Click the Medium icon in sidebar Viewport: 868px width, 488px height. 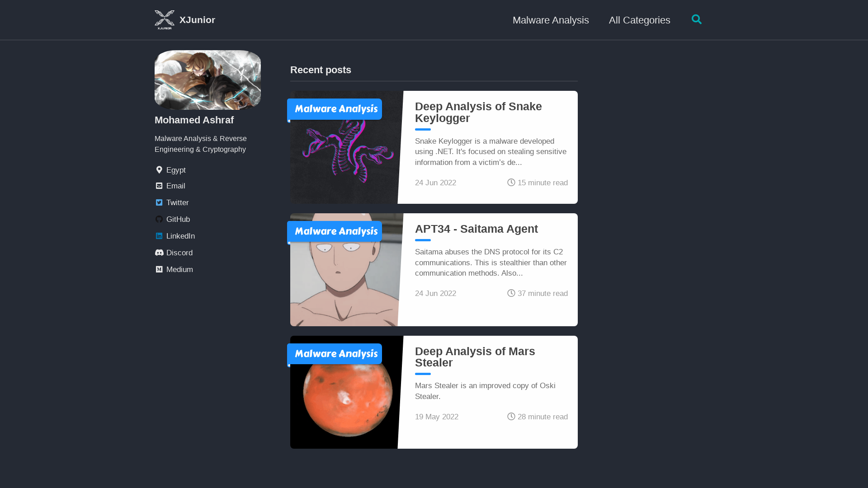coord(159,270)
